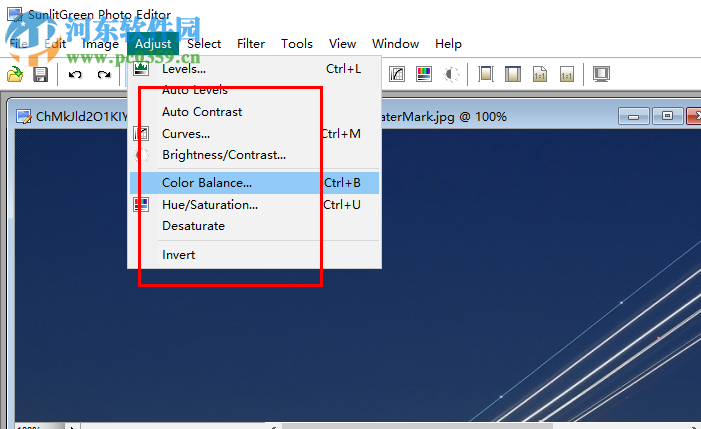This screenshot has height=429, width=701.
Task: Click the Open file folder icon
Action: pyautogui.click(x=15, y=74)
